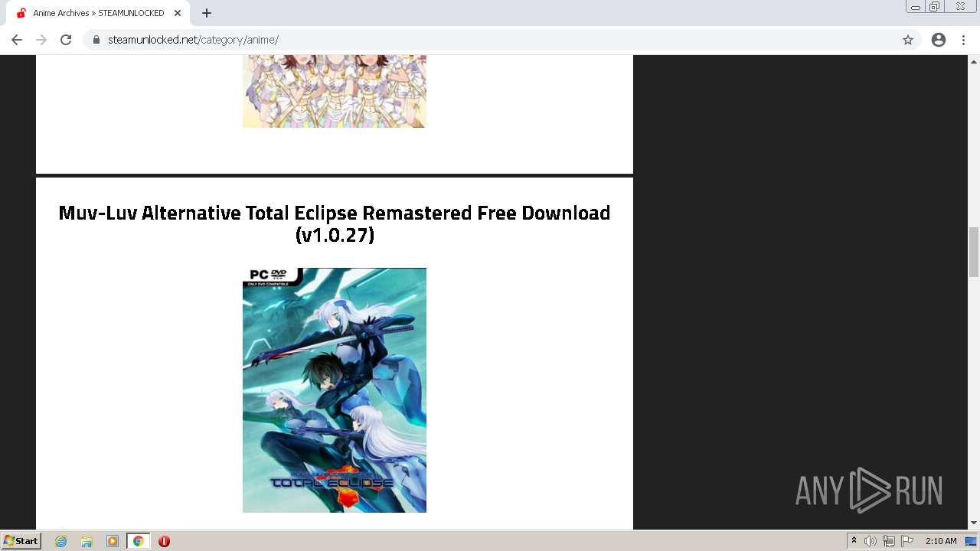Open Chrome's three-dot menu

(x=964, y=40)
